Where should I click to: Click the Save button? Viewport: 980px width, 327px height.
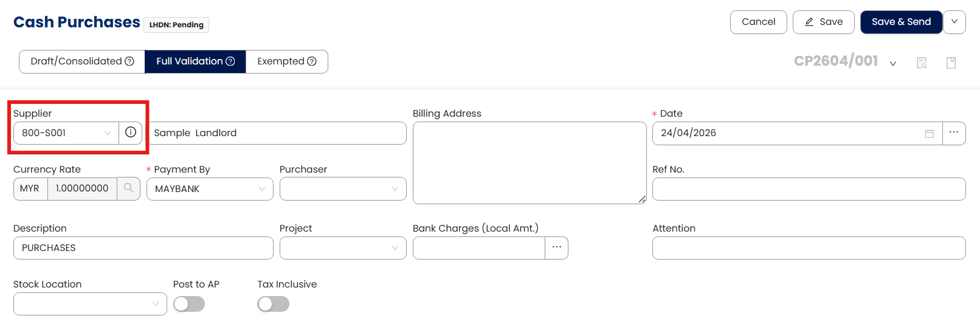tap(823, 22)
